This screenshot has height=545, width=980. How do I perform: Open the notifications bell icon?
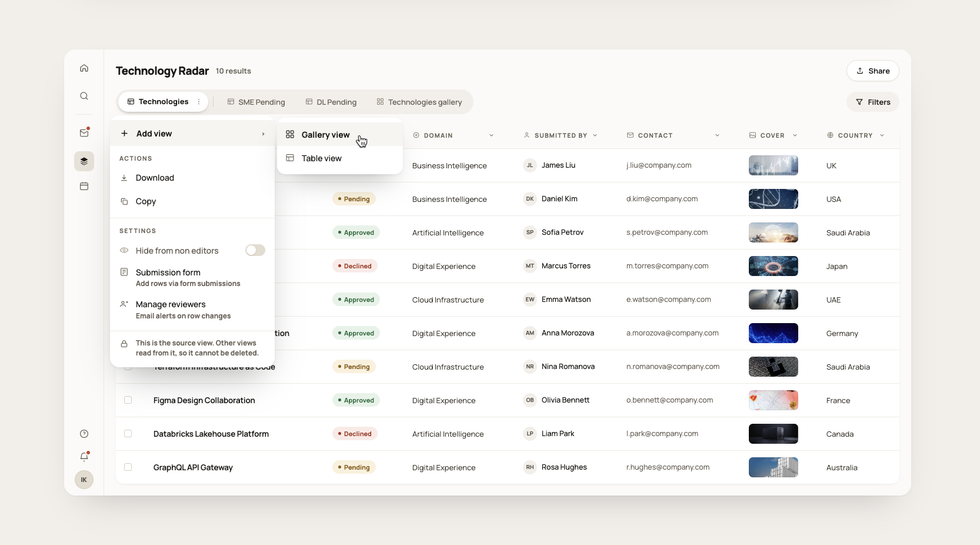(84, 456)
